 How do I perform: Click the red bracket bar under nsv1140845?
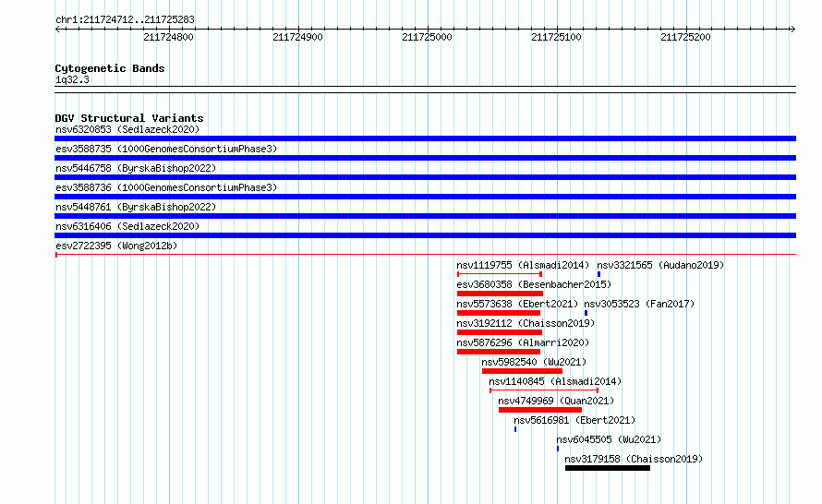[544, 390]
